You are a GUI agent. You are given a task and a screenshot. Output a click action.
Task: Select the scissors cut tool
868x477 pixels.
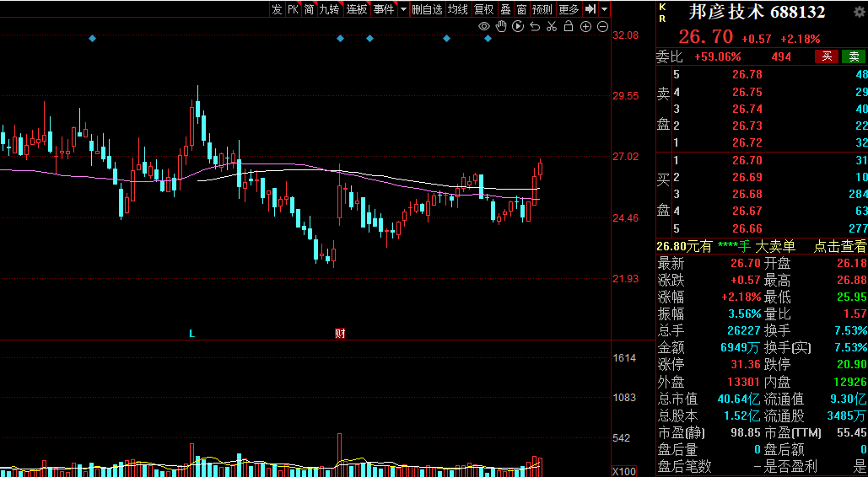552,26
